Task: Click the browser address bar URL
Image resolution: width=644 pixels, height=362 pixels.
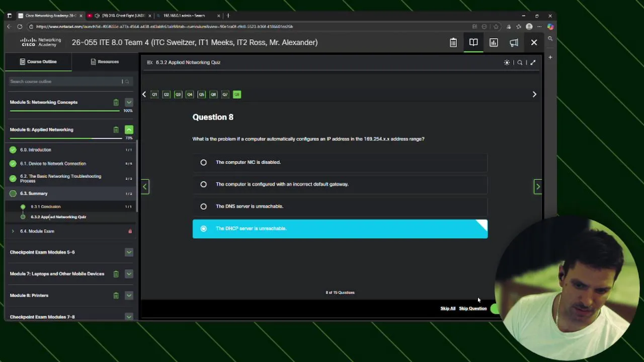Action: (x=165, y=27)
